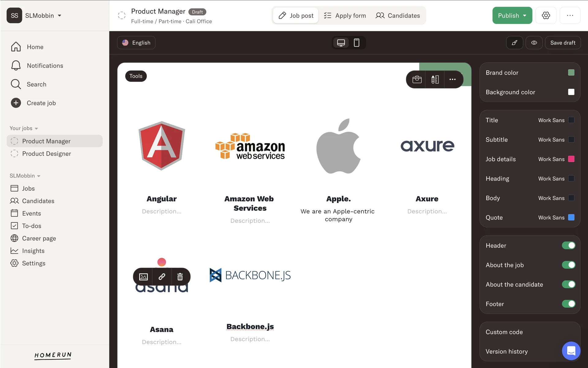Switch to mobile preview icon
Image resolution: width=588 pixels, height=368 pixels.
pos(356,43)
